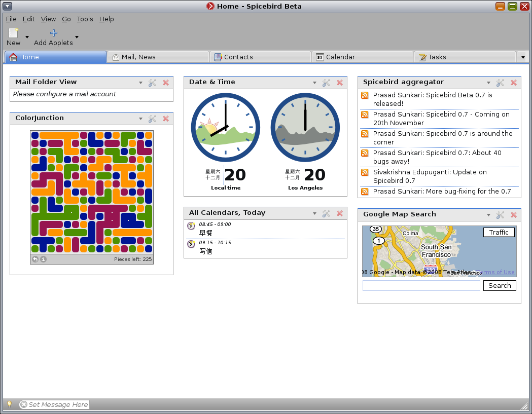This screenshot has width=532, height=414.
Task: Click the ColorJunction game board
Action: pyautogui.click(x=92, y=192)
